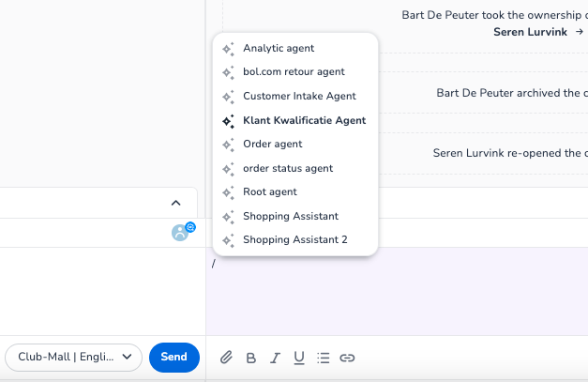Insert a bulleted list

(324, 358)
